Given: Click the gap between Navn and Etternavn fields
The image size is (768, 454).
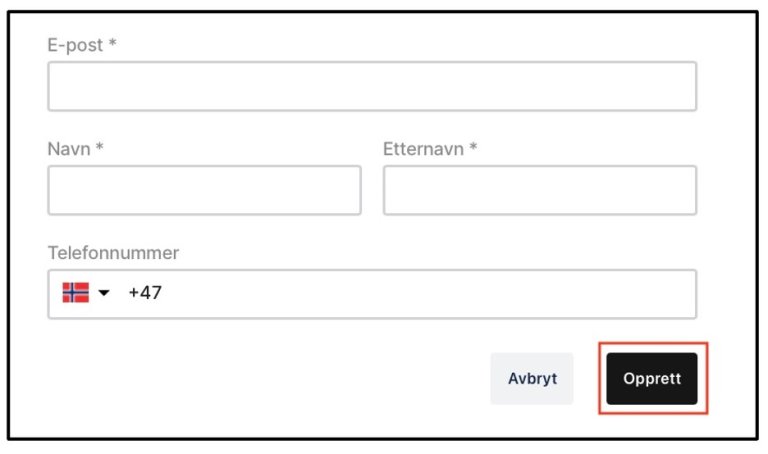Looking at the screenshot, I should tap(372, 190).
